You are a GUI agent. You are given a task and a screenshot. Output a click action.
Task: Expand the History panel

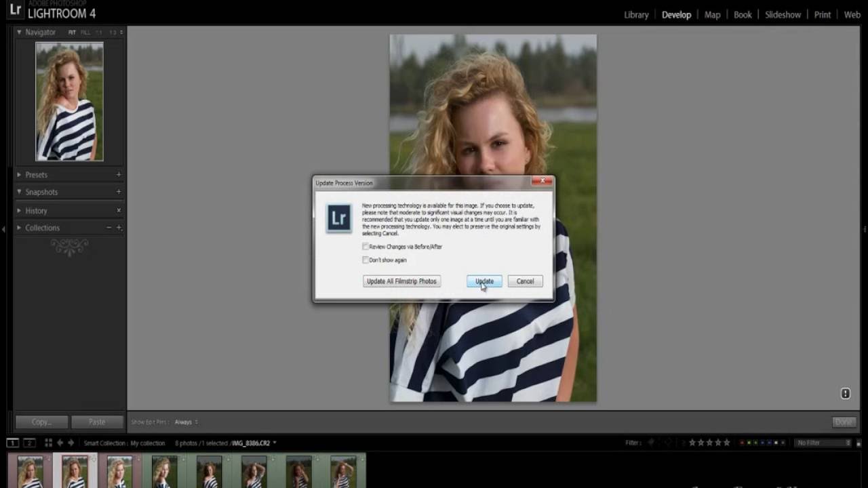[19, 211]
